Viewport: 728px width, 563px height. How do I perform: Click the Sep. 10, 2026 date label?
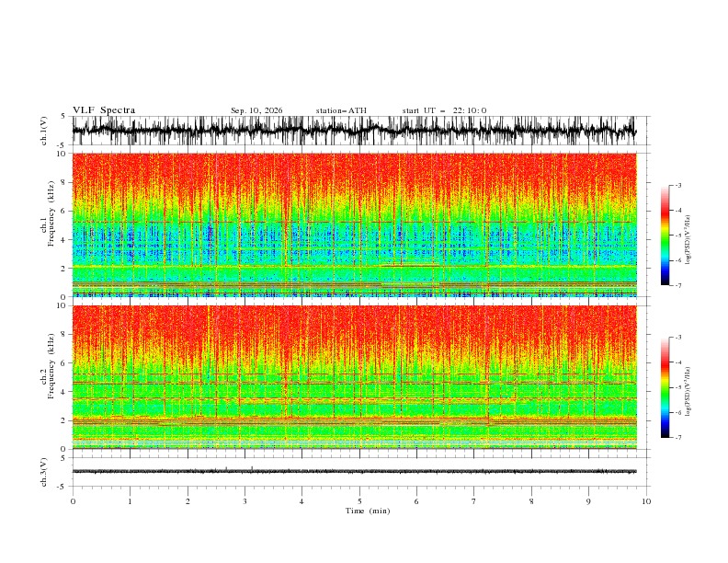coord(256,110)
